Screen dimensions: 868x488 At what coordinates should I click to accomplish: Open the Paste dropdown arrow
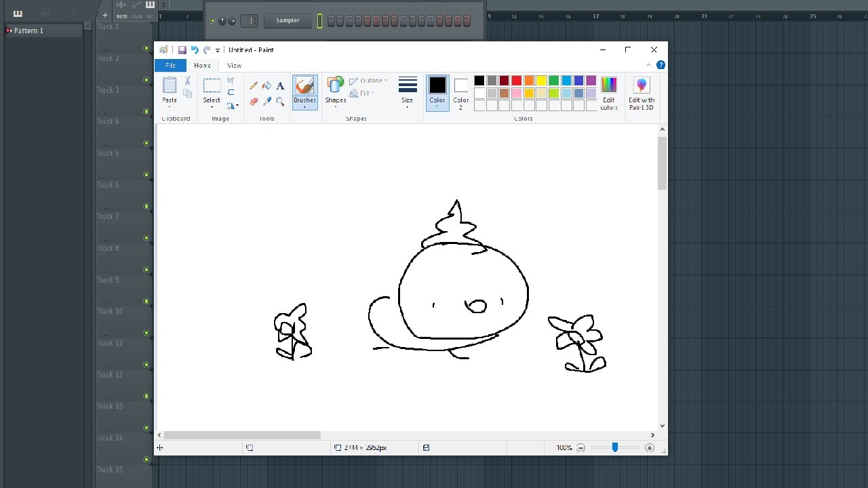click(x=170, y=107)
